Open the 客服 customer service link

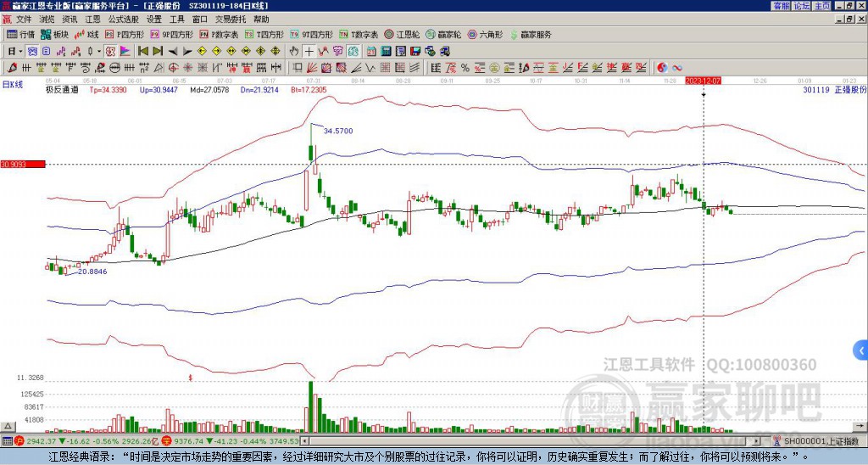tap(782, 6)
